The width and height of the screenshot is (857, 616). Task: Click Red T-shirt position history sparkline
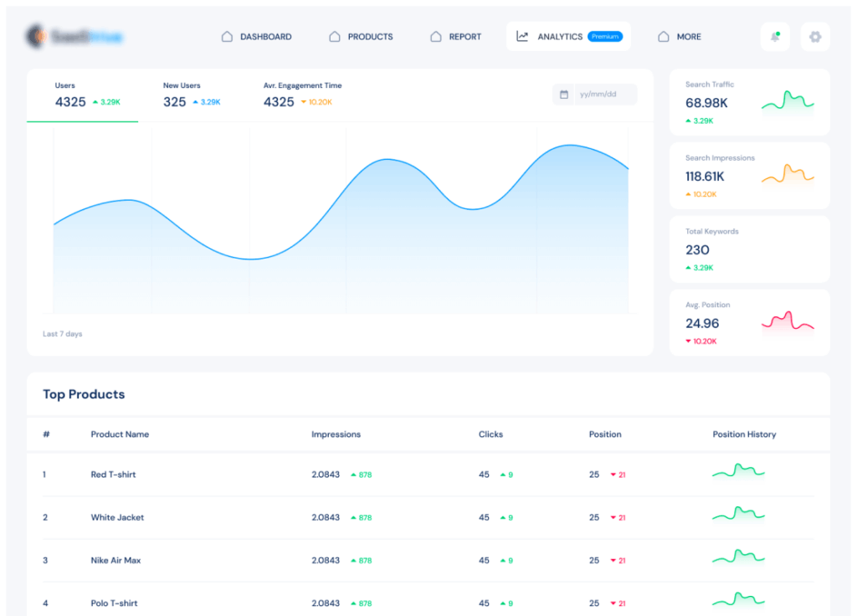[738, 473]
